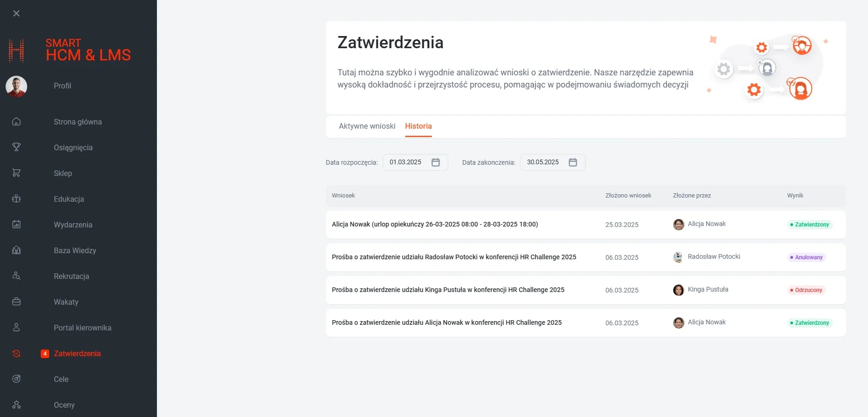Open Osiągnięcia via trophy icon
The width and height of the screenshot is (868, 417).
(16, 147)
